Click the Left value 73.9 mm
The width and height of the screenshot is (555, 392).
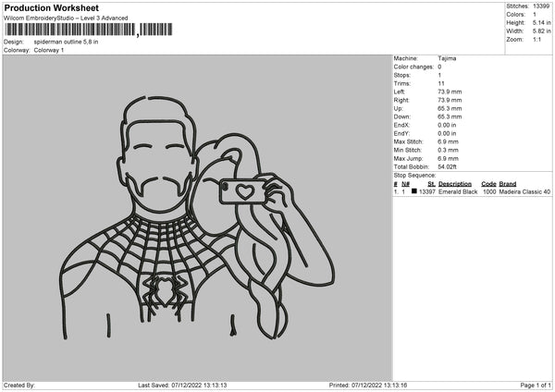(450, 92)
